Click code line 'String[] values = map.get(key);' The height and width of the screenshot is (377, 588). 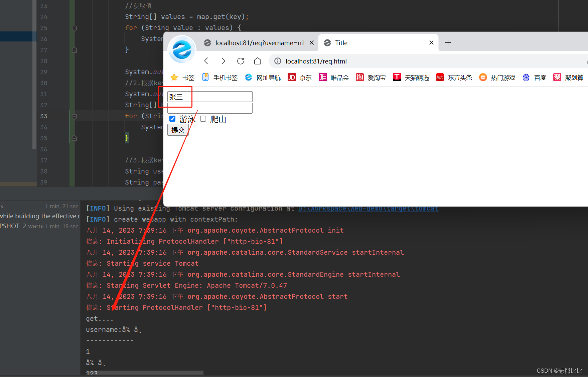pos(187,17)
